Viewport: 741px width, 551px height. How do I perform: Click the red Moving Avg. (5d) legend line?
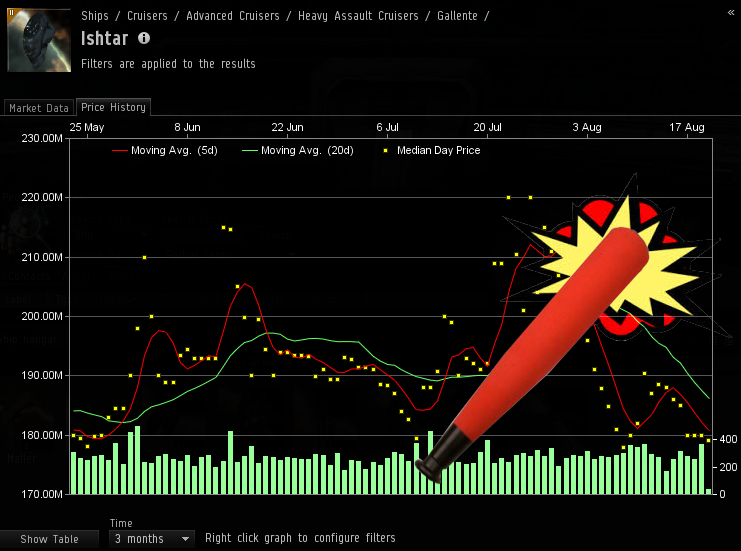(x=121, y=151)
